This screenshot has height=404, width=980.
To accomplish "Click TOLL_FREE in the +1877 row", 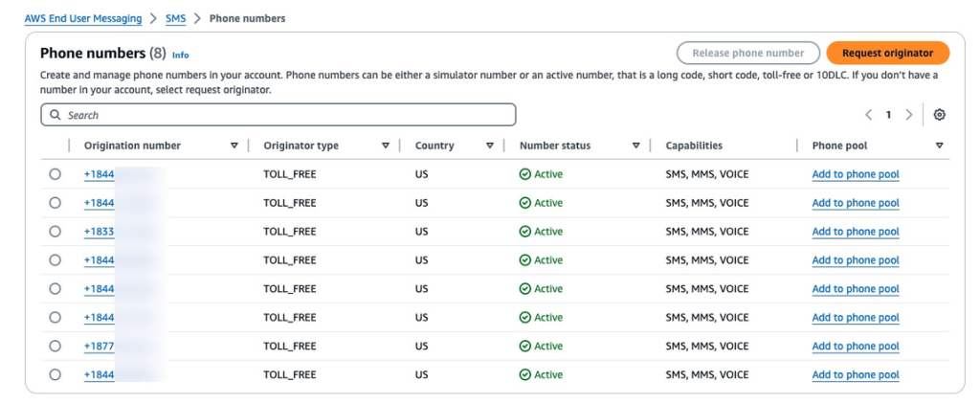I will (290, 346).
